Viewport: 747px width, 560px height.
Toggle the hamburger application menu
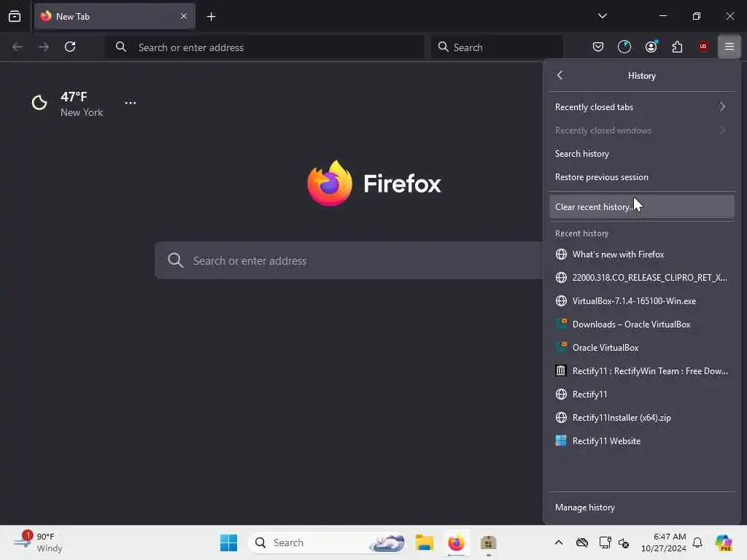(x=729, y=47)
